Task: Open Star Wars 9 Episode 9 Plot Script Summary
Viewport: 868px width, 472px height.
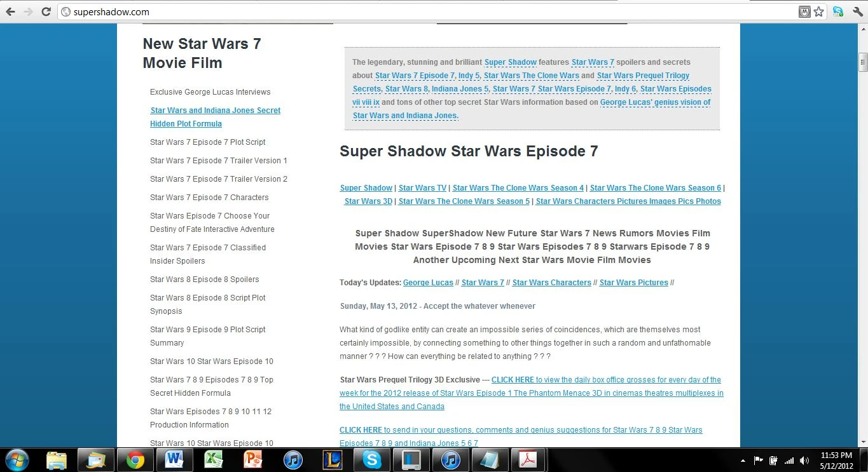Action: (x=208, y=336)
